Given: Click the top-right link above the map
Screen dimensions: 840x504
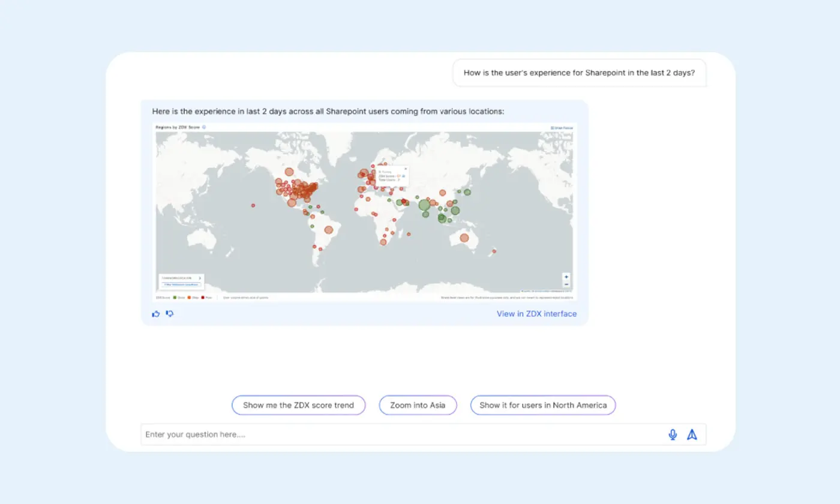Looking at the screenshot, I should click(x=563, y=128).
